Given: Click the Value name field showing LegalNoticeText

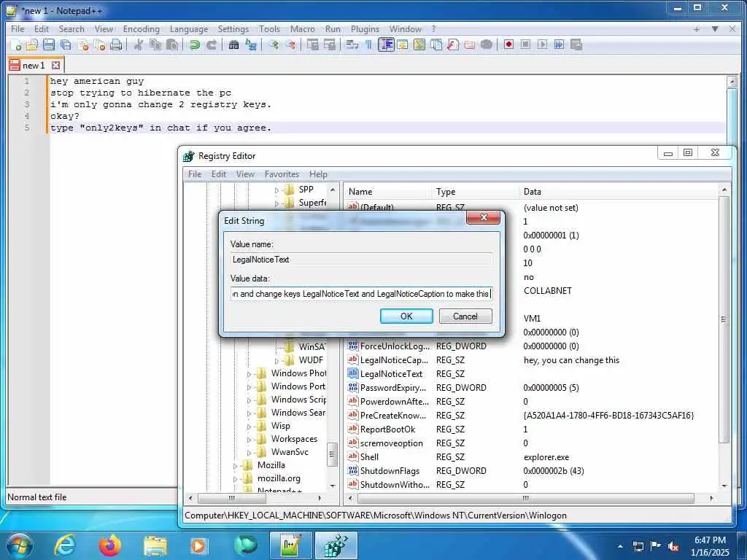Looking at the screenshot, I should (x=361, y=260).
